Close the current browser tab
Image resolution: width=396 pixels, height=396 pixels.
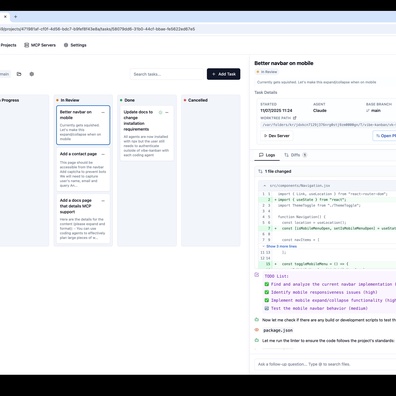[x=5, y=16]
